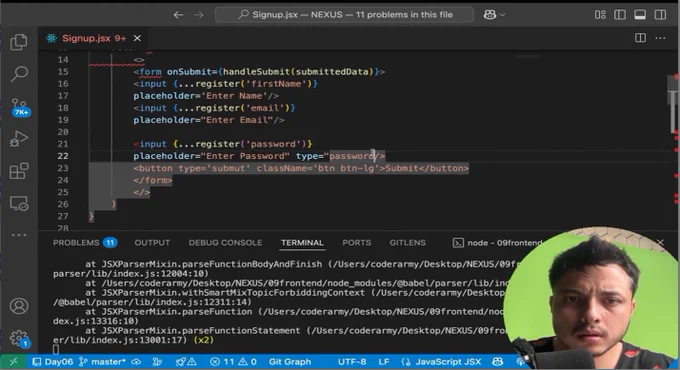Image resolution: width=680 pixels, height=370 pixels.
Task: Select the Signup.jsx editor tab
Action: [93, 38]
